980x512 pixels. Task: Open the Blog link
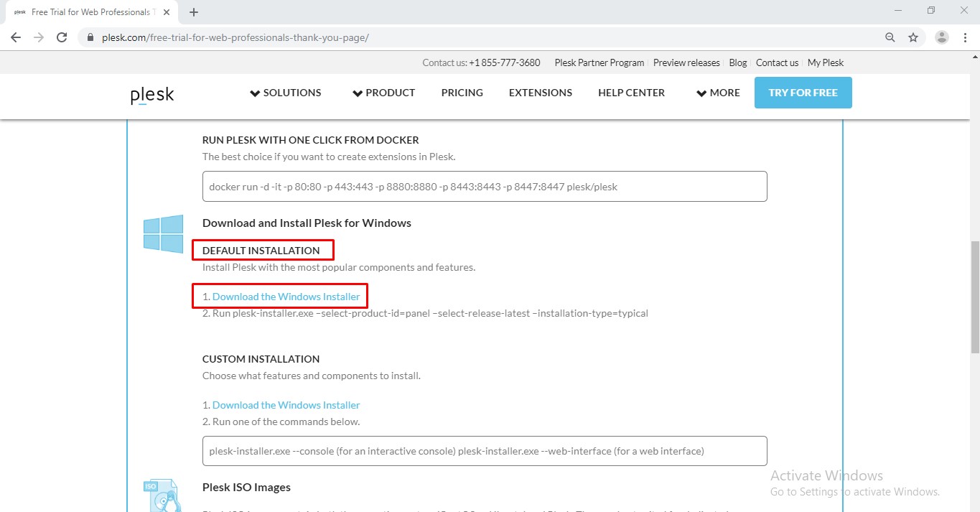[738, 62]
